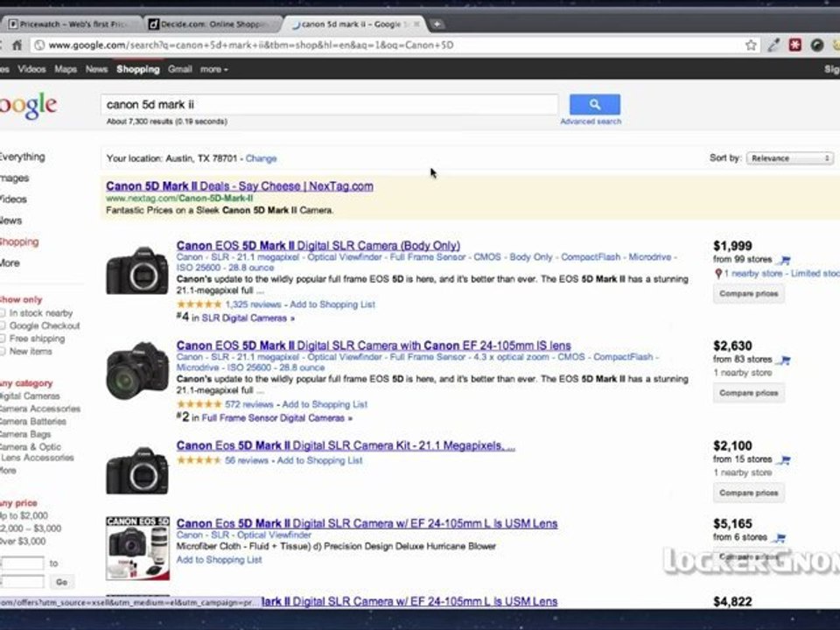The image size is (840, 630).
Task: Click the eyedropper extension icon
Action: tap(773, 45)
